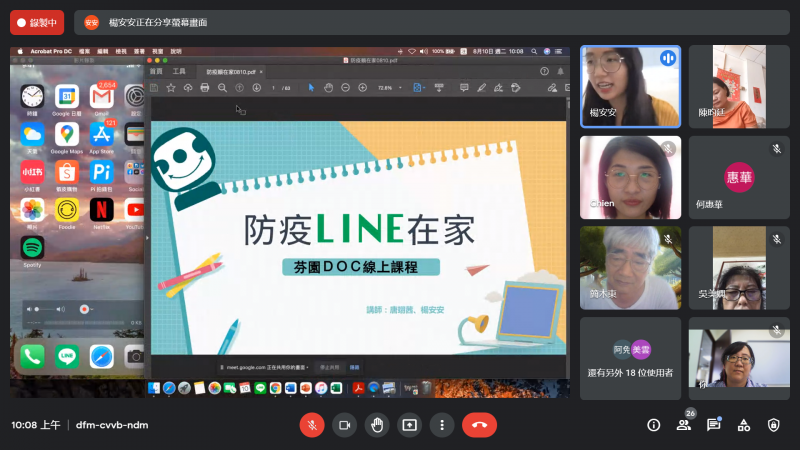Click the cloud upload icon in Acrobat

[188, 88]
